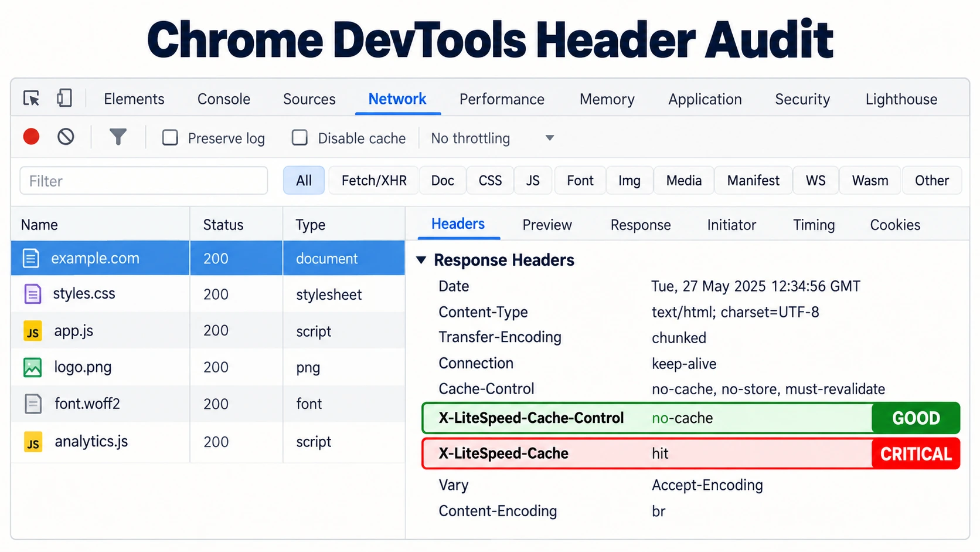Click the Cache-Control value no-cache, no-store, must-revalidate
This screenshot has height=552, width=980.
click(x=768, y=389)
